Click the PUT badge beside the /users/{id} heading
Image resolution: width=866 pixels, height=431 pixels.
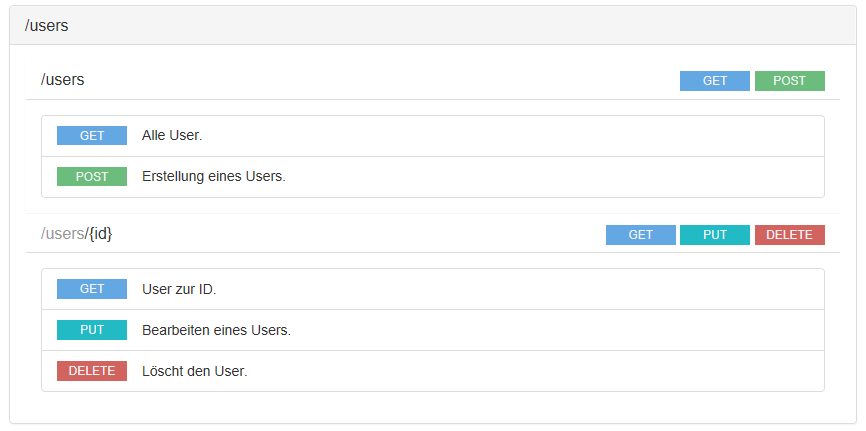(x=714, y=235)
